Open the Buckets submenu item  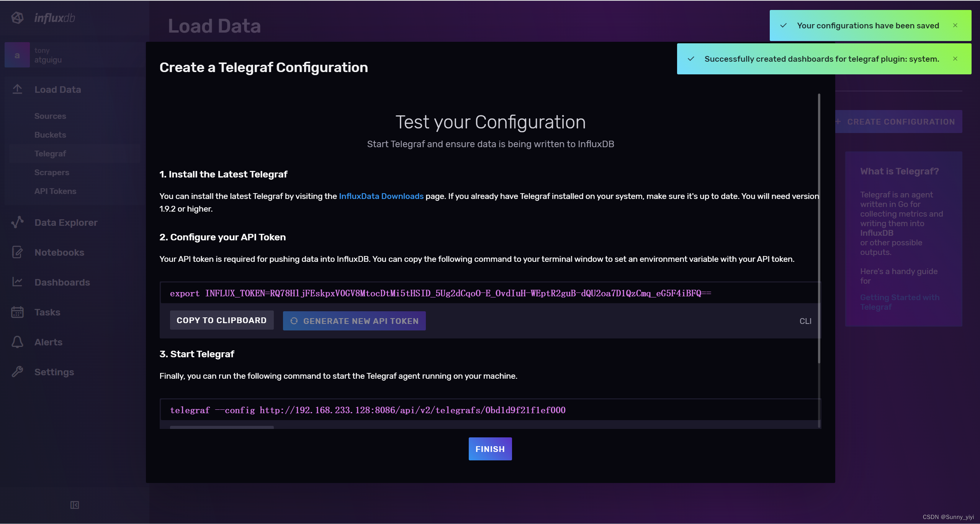(x=50, y=135)
